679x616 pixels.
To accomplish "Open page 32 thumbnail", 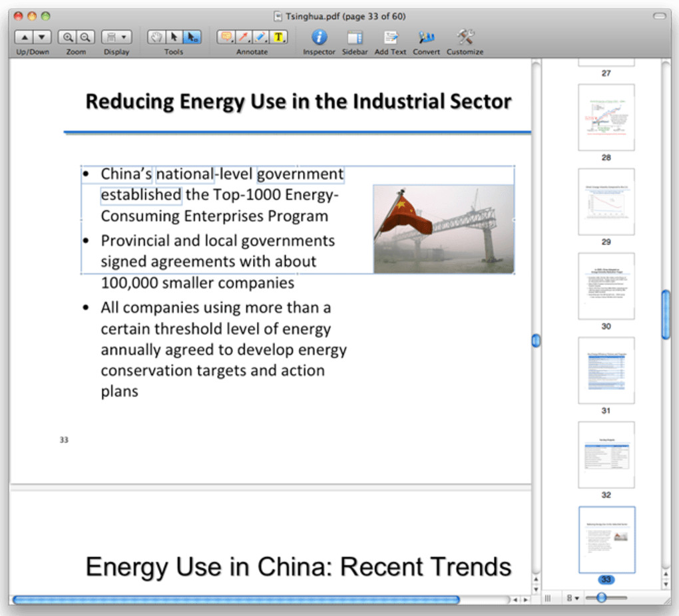I will [606, 455].
